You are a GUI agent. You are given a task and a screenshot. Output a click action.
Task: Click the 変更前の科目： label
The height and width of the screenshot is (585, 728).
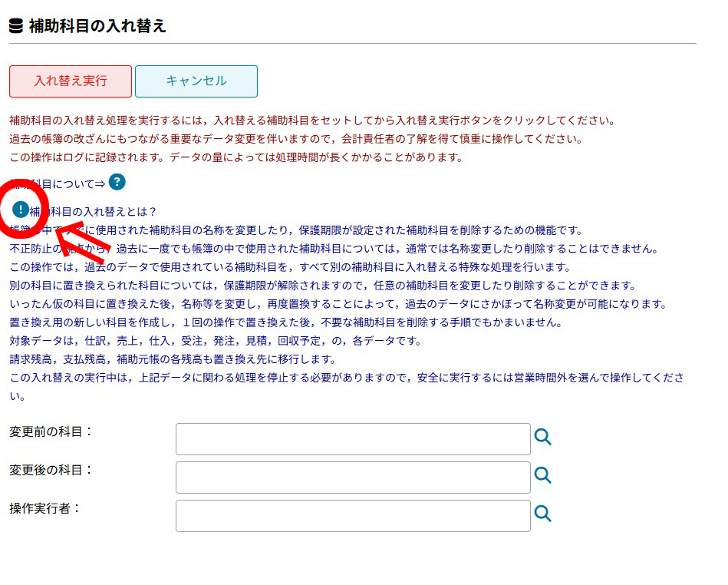[51, 431]
